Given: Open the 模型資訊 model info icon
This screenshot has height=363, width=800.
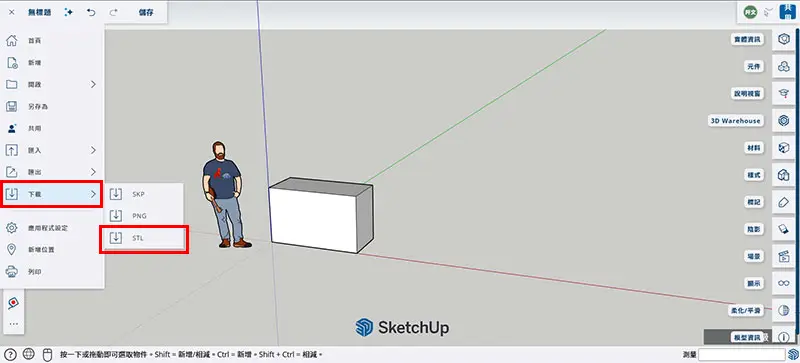Looking at the screenshot, I should (784, 337).
